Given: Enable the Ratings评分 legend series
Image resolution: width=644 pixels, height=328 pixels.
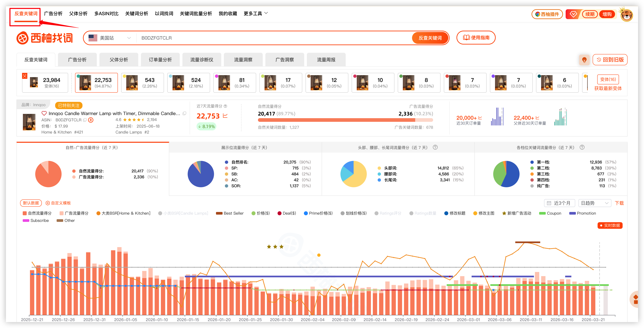Looking at the screenshot, I should tap(388, 213).
